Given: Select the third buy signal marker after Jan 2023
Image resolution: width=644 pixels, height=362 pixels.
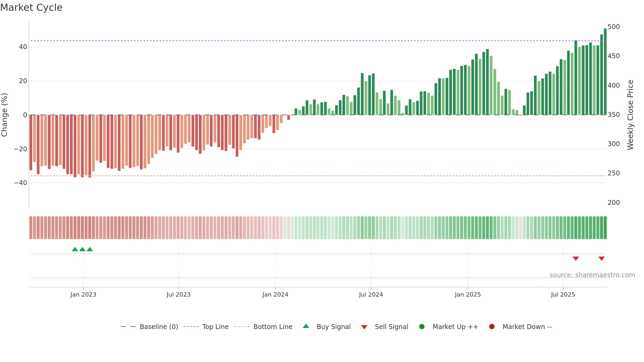Looking at the screenshot, I should 90,249.
